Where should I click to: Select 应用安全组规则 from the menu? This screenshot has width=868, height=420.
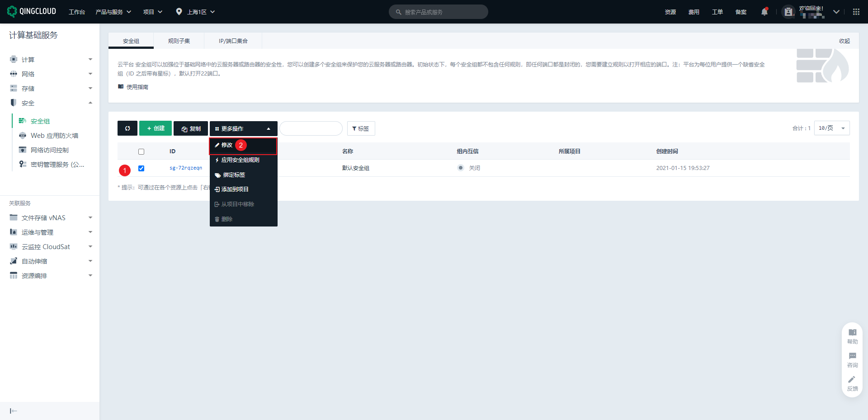pyautogui.click(x=243, y=160)
